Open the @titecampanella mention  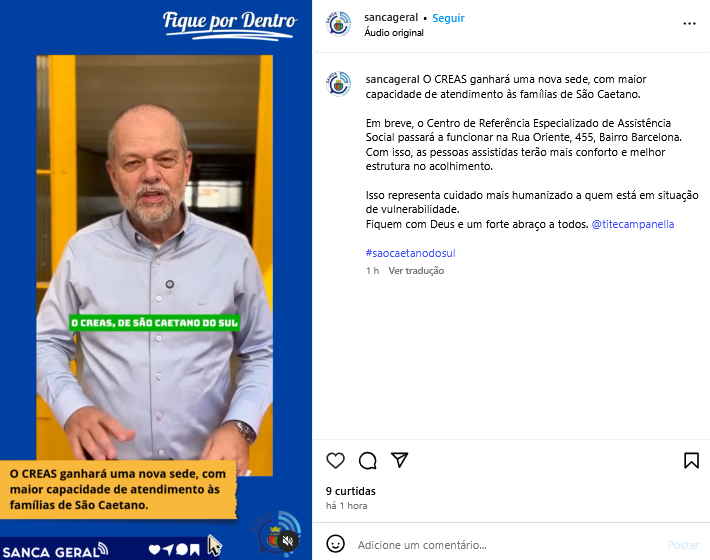coord(633,224)
